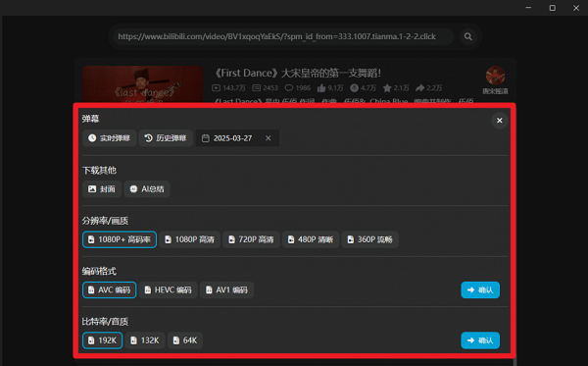This screenshot has width=588, height=366.
Task: Click the 弹幕 section heading
Action: [x=90, y=119]
